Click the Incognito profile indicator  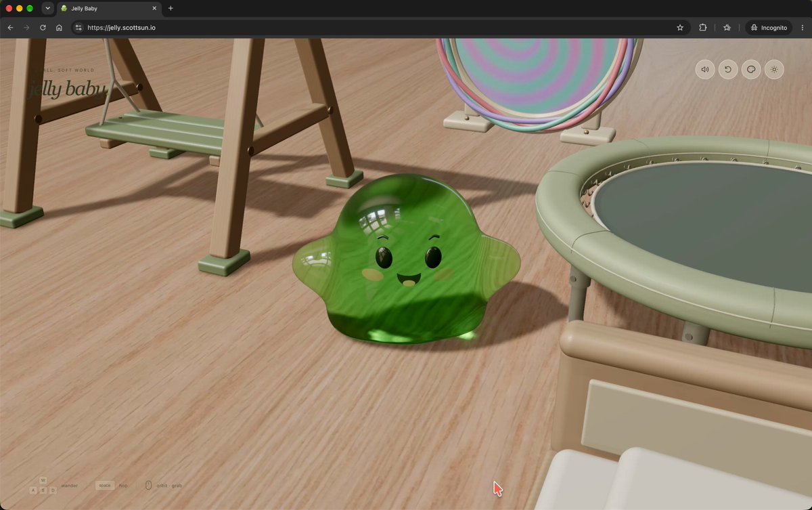pos(769,28)
